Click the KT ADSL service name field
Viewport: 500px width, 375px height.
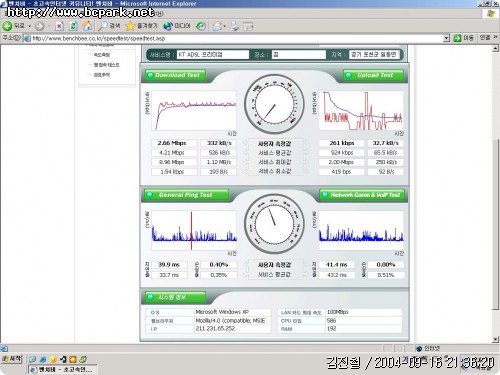click(213, 55)
